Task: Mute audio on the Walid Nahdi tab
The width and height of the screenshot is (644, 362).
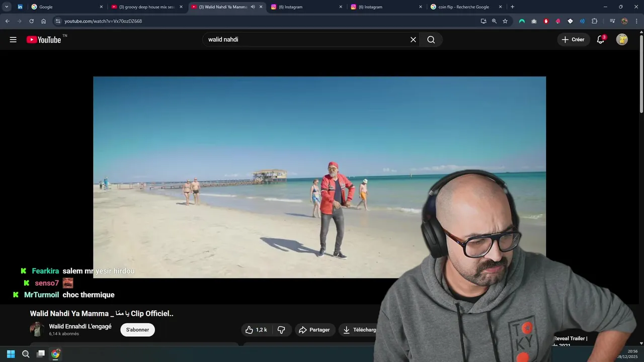Action: [x=253, y=7]
